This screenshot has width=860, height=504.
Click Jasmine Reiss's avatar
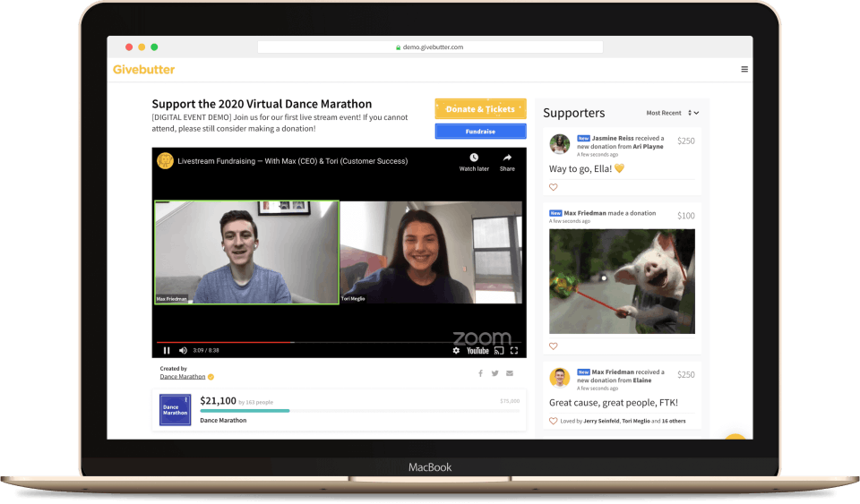pos(560,145)
